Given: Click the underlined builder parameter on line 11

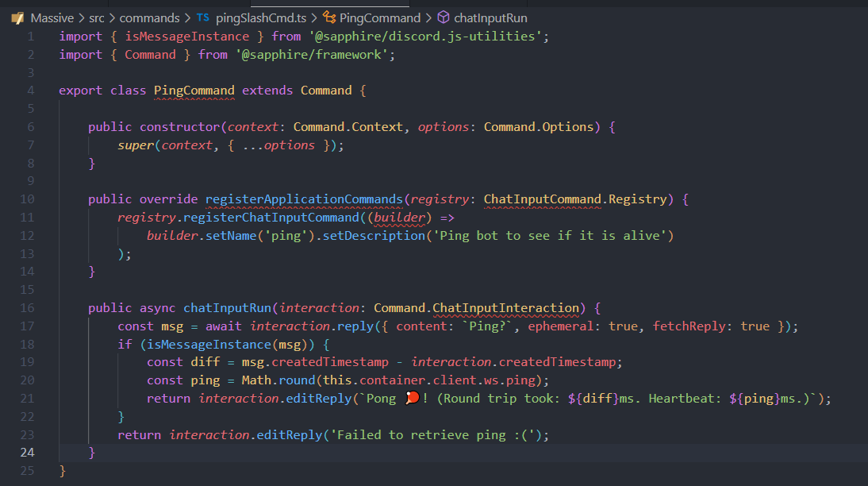Looking at the screenshot, I should coord(399,217).
